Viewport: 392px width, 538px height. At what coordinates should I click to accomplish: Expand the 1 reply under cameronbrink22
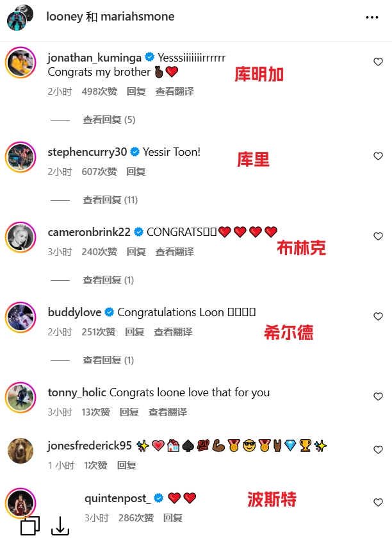coord(108,280)
